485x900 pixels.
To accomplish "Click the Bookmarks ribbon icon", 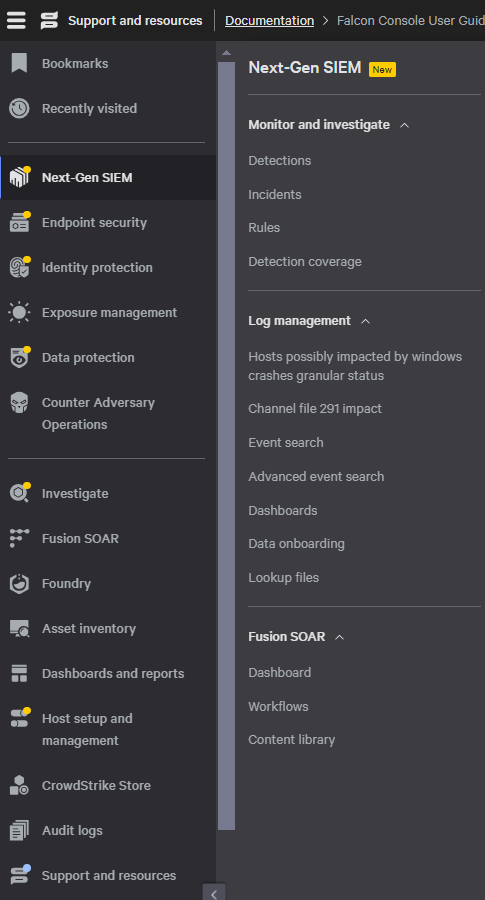I will [20, 63].
